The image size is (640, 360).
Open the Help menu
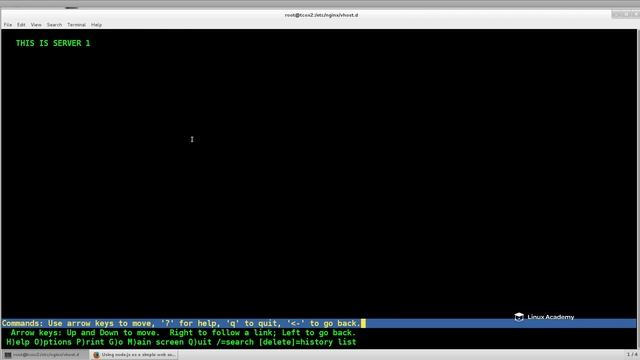point(96,25)
